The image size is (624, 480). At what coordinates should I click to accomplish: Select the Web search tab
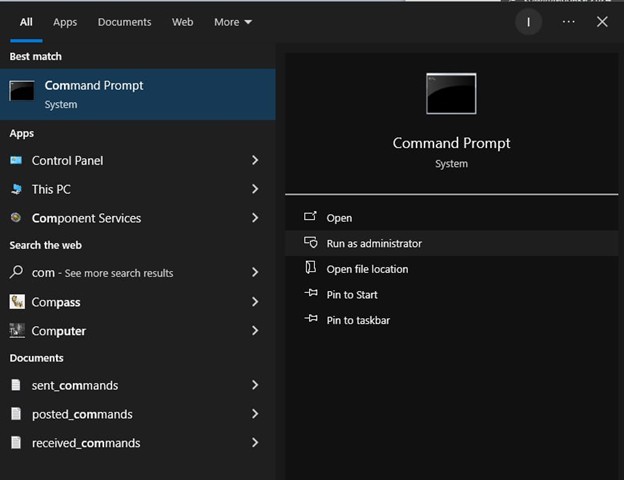[x=183, y=22]
